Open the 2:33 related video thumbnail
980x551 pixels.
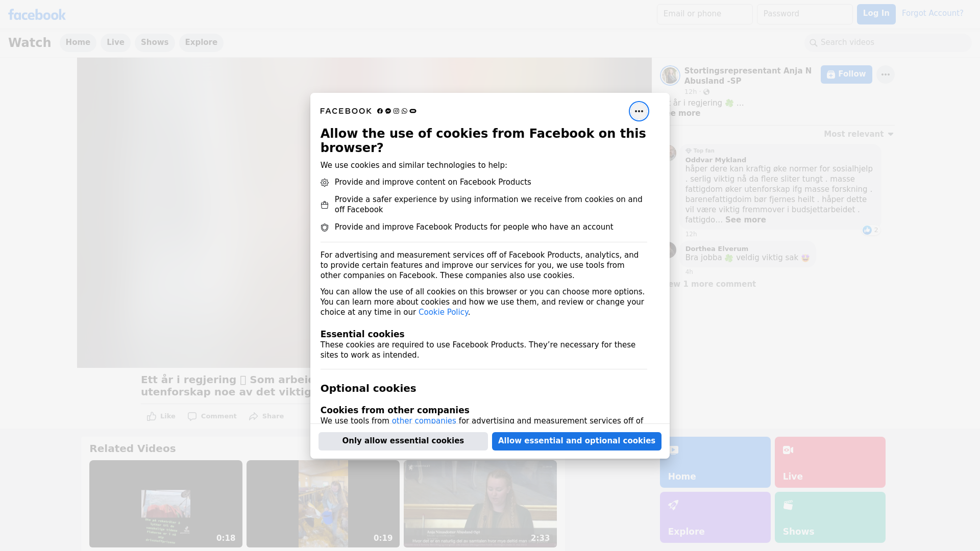[x=480, y=504]
